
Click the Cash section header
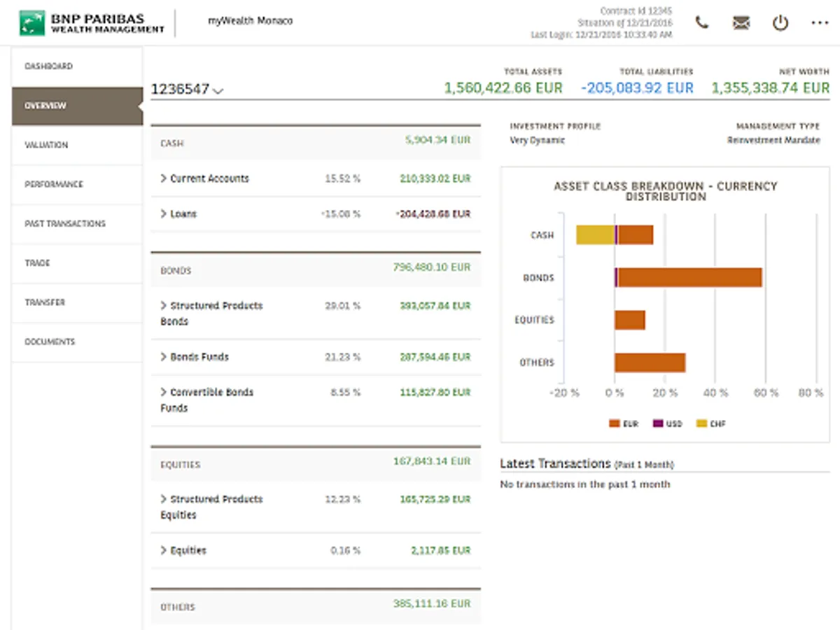coord(316,143)
